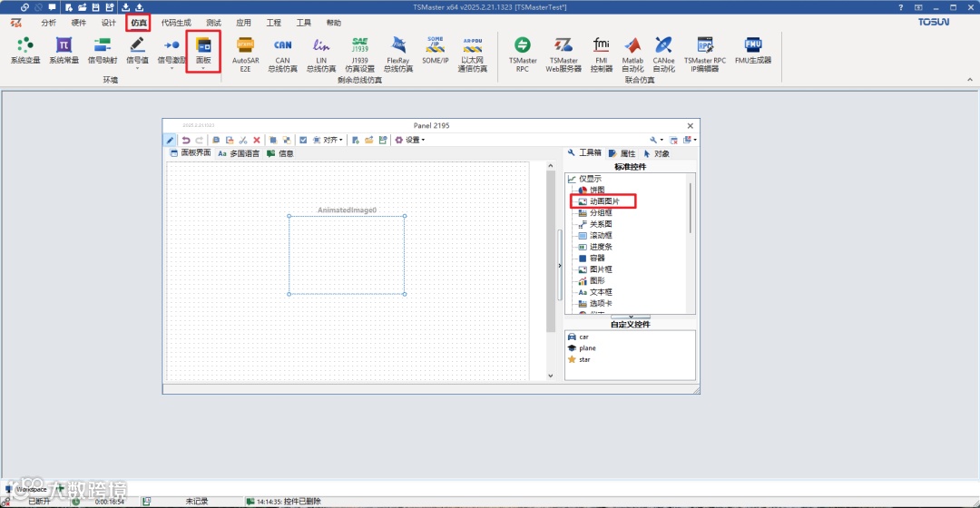Open CAN 总线仿真 bus simulation
Image resolution: width=980 pixels, height=508 pixels.
[x=282, y=54]
